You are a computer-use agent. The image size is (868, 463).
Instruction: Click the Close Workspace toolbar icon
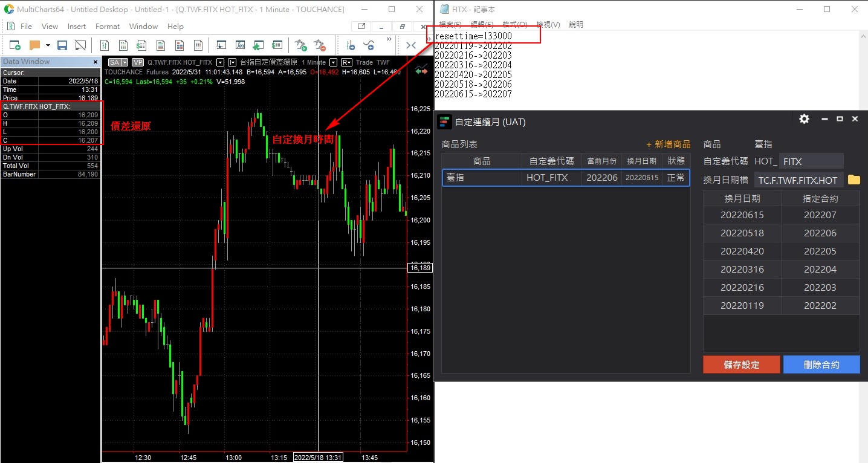pos(80,45)
